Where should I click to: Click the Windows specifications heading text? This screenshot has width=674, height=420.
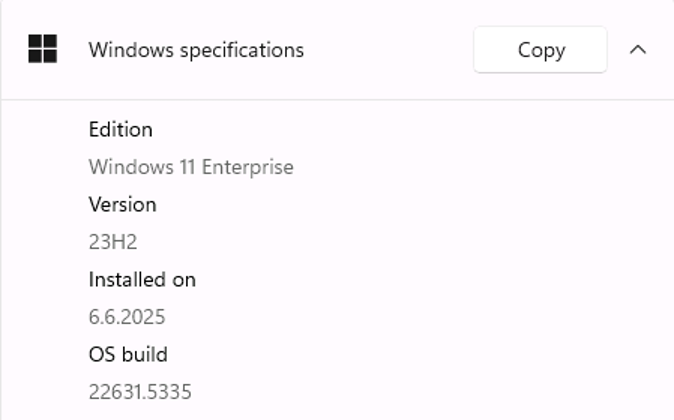pyautogui.click(x=196, y=50)
